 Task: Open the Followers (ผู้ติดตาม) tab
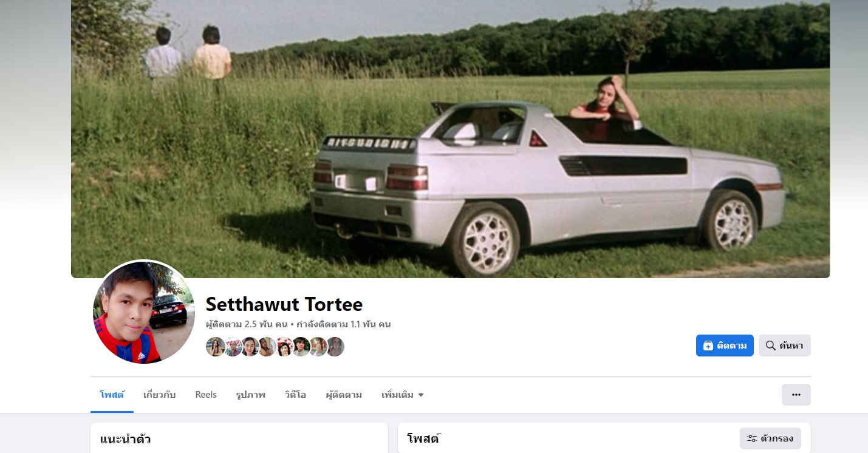click(344, 395)
